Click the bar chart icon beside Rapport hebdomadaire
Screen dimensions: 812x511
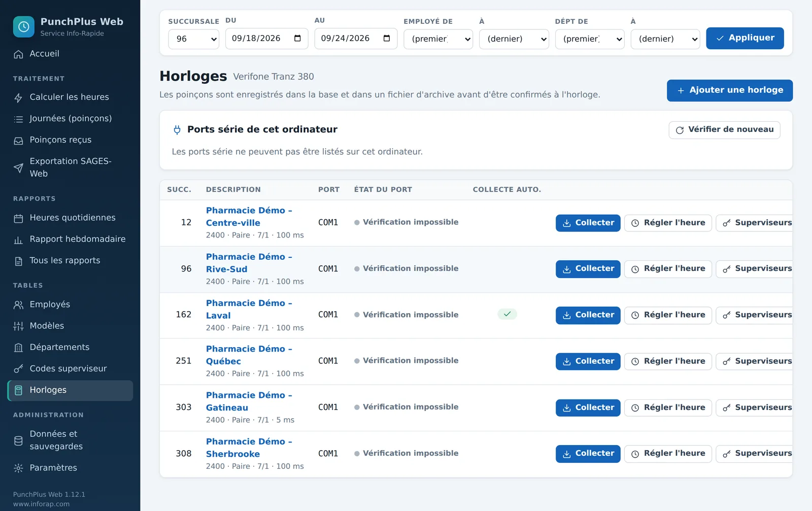(18, 240)
